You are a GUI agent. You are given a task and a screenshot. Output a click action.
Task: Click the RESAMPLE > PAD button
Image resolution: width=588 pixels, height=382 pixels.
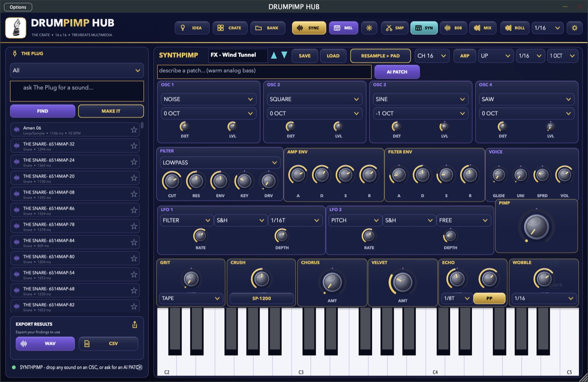point(381,56)
